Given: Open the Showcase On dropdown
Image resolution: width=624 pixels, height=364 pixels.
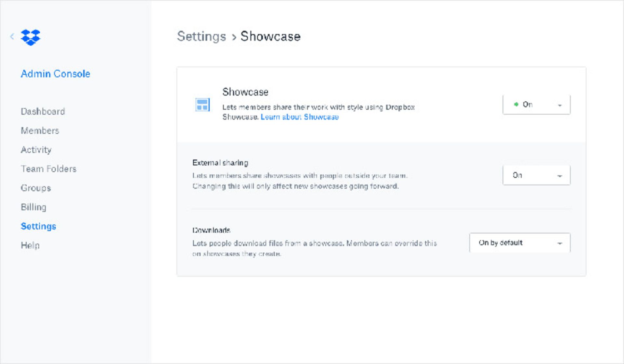Looking at the screenshot, I should (536, 105).
